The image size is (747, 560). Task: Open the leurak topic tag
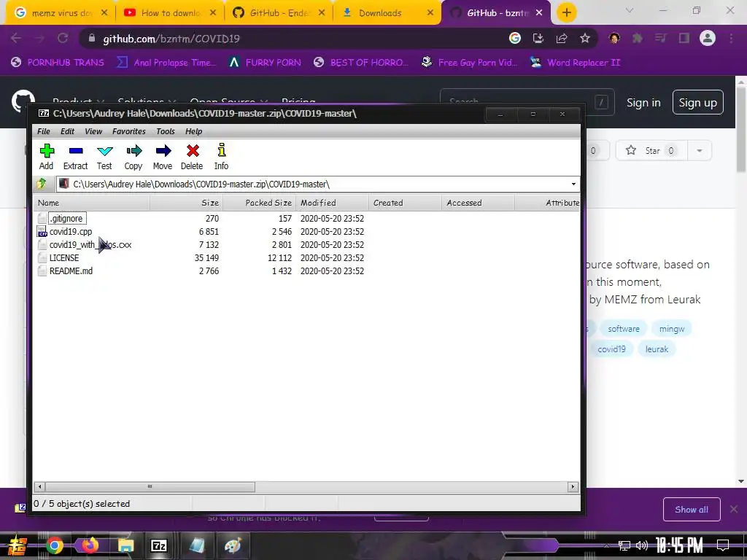click(x=657, y=349)
